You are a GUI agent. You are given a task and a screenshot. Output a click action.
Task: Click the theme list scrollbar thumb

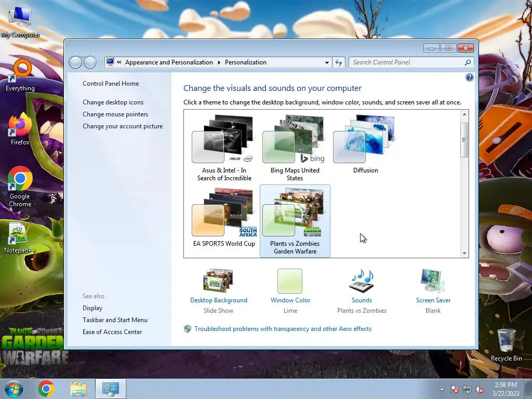pyautogui.click(x=464, y=140)
